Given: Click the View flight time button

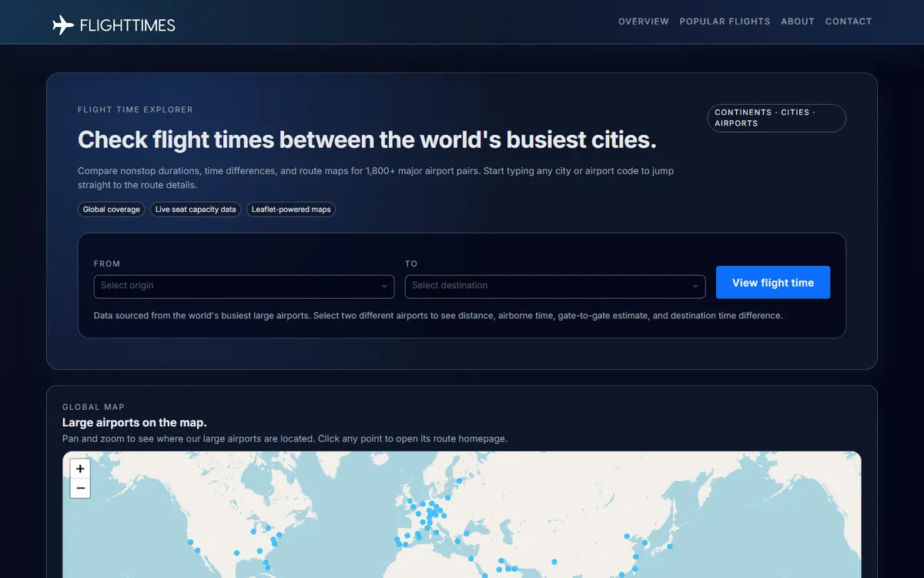Looking at the screenshot, I should coord(773,282).
